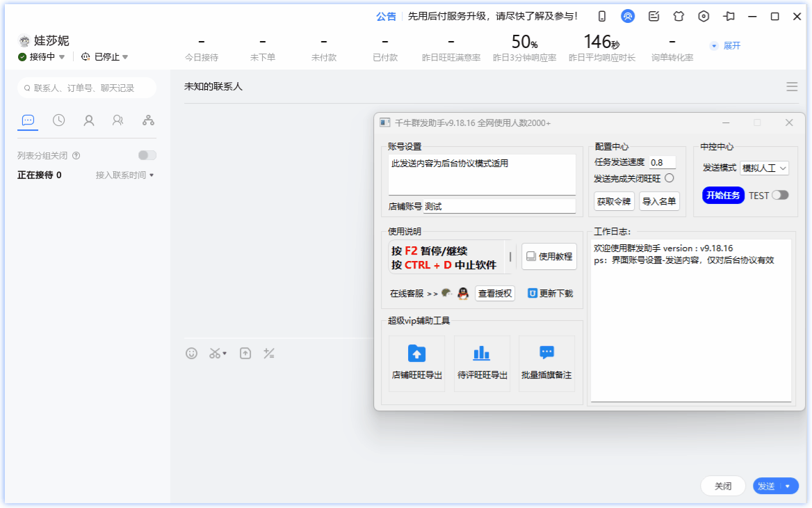Open the recent history clock tab
This screenshot has width=812, height=508.
(x=59, y=120)
